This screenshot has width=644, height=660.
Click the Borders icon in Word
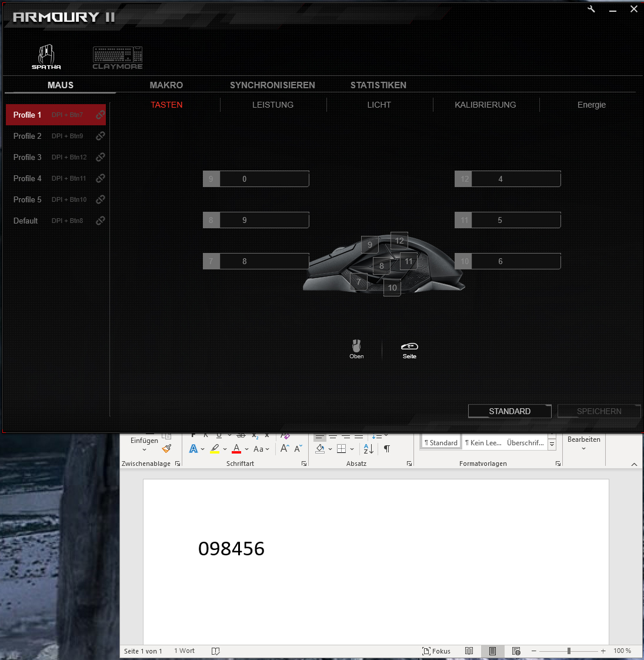click(x=341, y=449)
